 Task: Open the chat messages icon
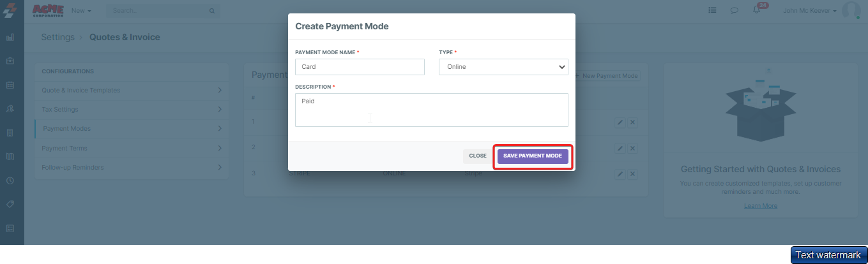point(735,11)
